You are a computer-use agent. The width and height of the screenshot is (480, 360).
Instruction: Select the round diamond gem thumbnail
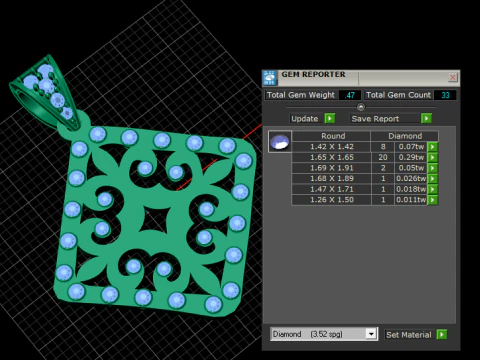280,142
